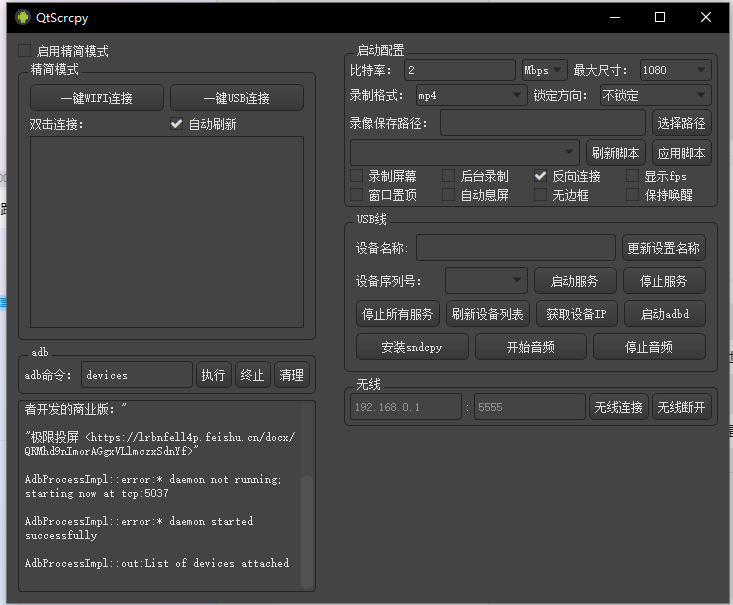733x605 pixels.
Task: Uncheck the 自动刷新 checkbox
Action: tap(177, 124)
